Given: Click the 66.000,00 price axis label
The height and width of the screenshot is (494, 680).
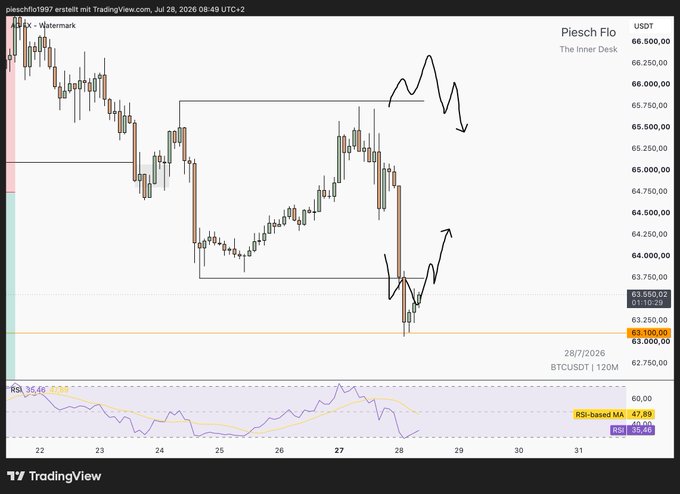Looking at the screenshot, I should (x=651, y=84).
